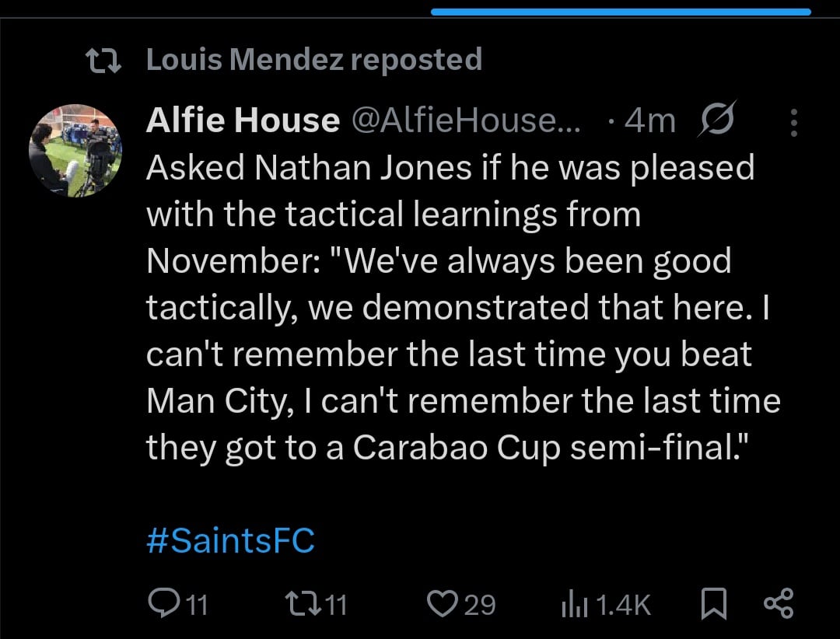Open the @AlfieHouse handle link
The width and height of the screenshot is (840, 639).
467,121
